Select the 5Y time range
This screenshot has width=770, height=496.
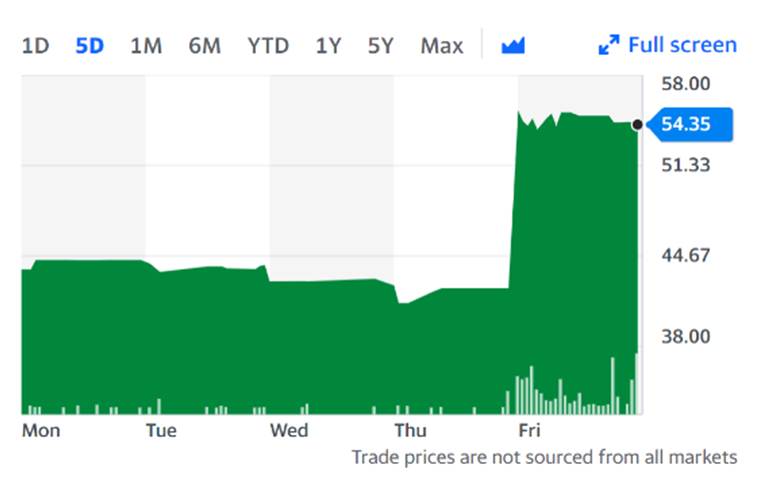point(381,46)
